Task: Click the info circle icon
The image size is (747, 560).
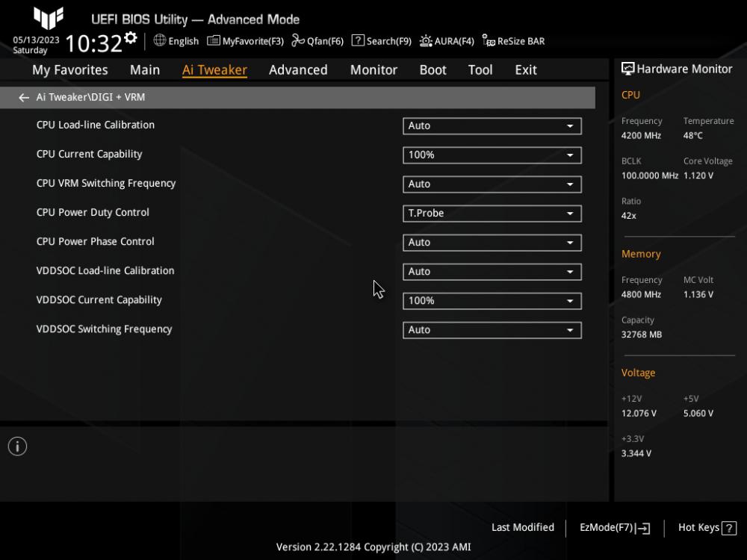Action: click(x=18, y=447)
